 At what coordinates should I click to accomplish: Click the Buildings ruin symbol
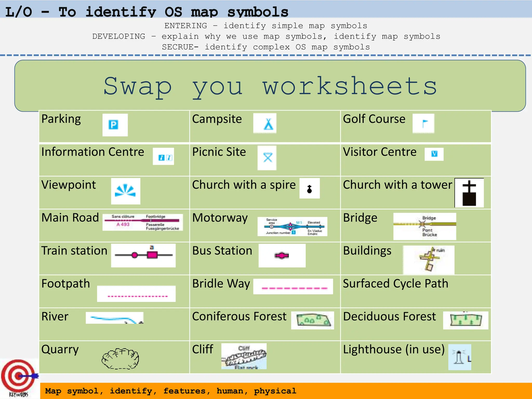coord(429,260)
